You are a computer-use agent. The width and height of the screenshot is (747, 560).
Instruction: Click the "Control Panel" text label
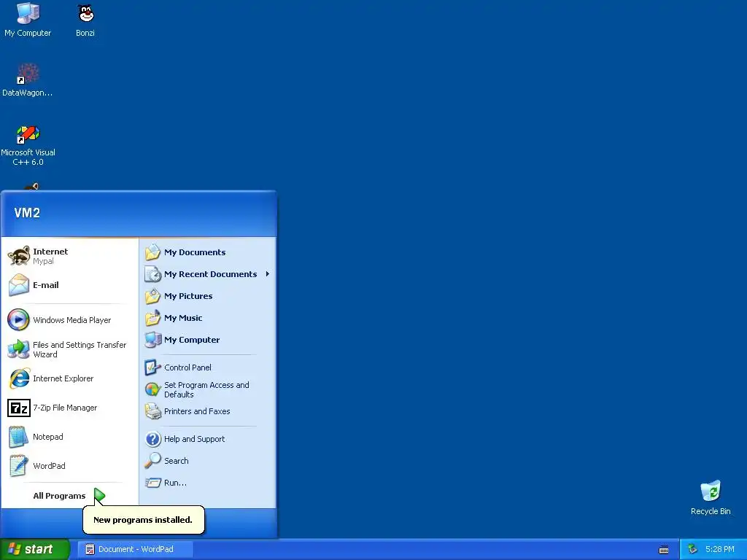[187, 367]
